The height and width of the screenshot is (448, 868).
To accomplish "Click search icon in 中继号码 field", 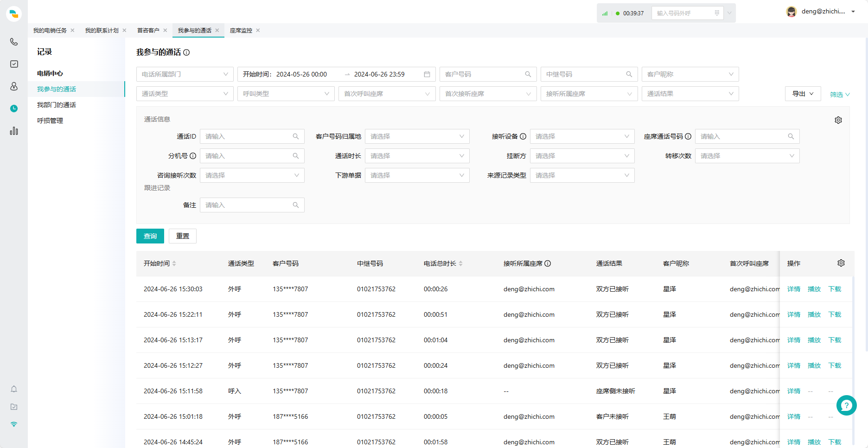I will coord(629,74).
